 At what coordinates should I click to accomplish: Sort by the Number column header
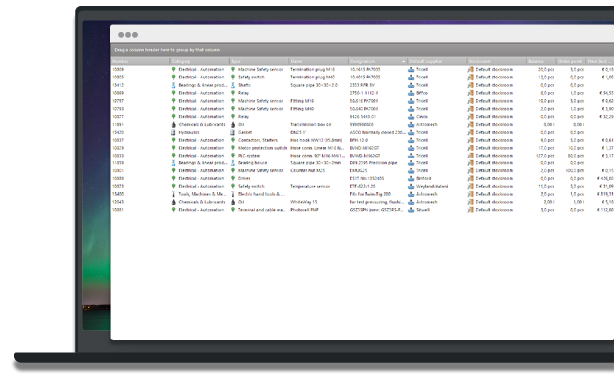point(140,61)
